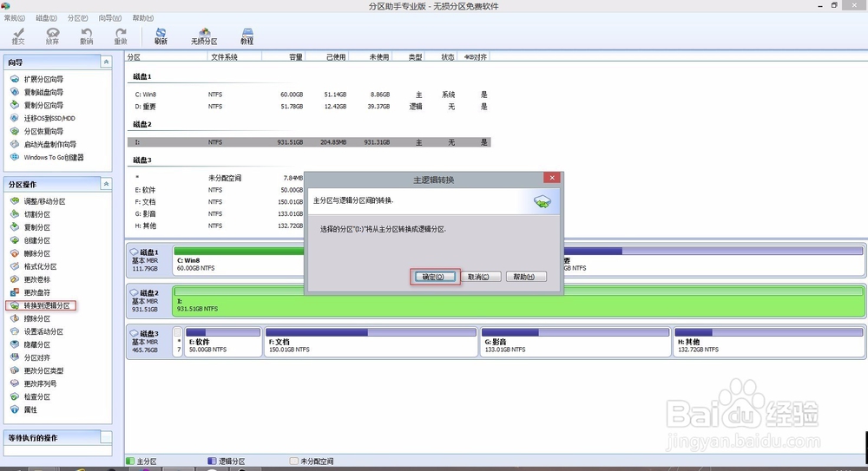
Task: Click the 4KB对齐 column header
Action: click(475, 57)
